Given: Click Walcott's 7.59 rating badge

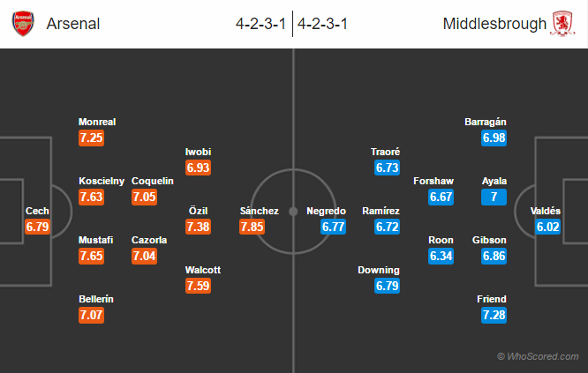Looking at the screenshot, I should tap(198, 285).
